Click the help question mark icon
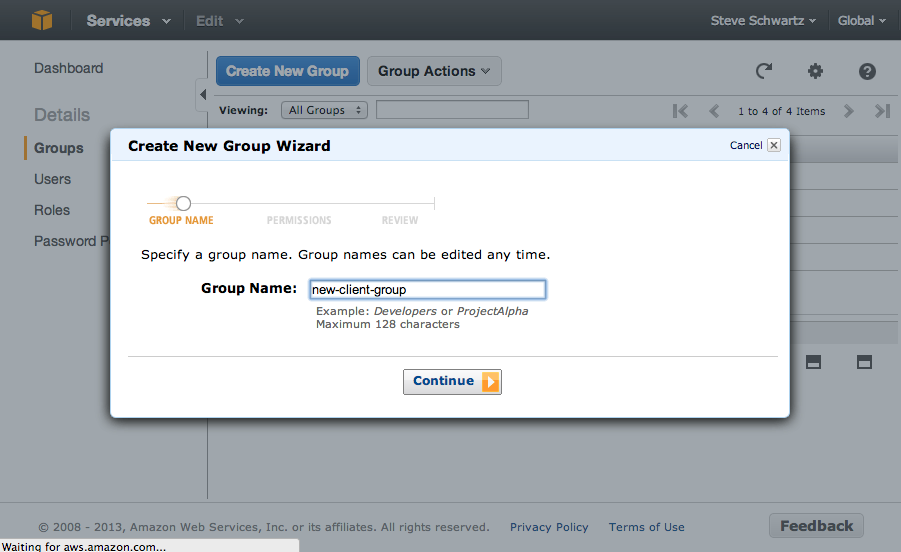 tap(867, 71)
